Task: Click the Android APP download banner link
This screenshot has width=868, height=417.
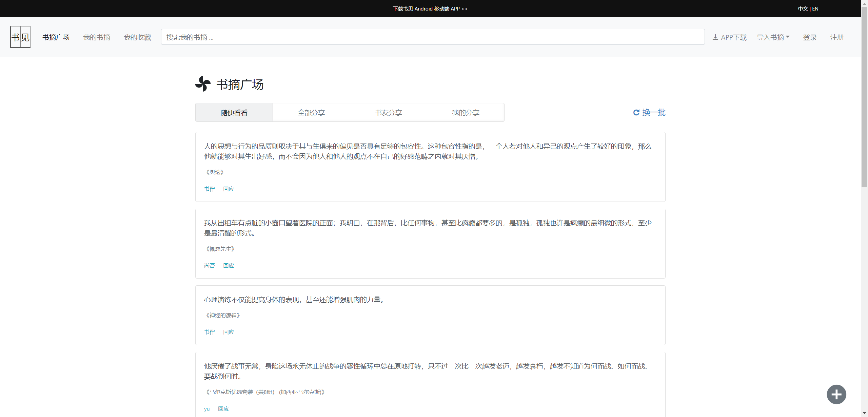Action: pos(430,8)
